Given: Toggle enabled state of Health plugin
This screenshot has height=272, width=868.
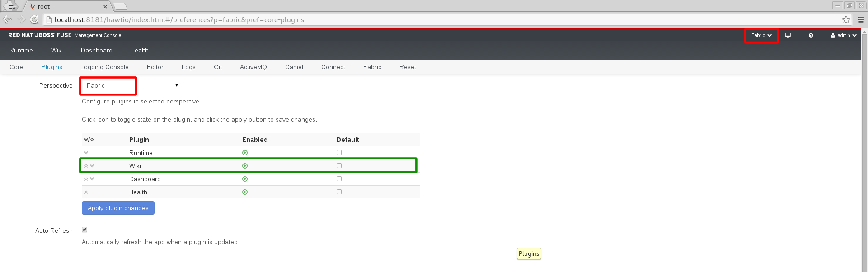Looking at the screenshot, I should click(x=245, y=192).
